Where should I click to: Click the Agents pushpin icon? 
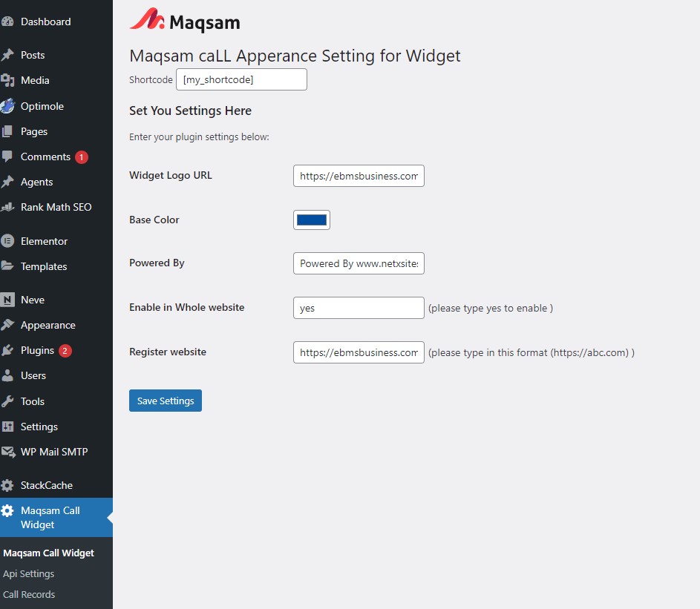(7, 182)
